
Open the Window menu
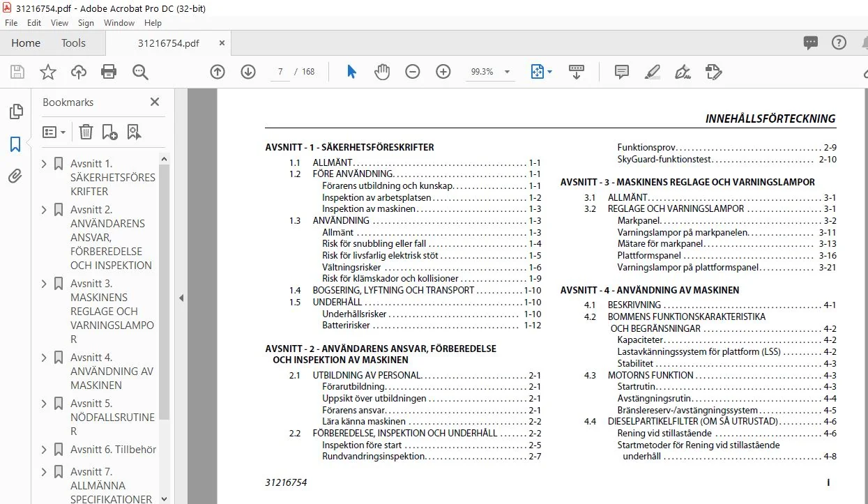119,23
